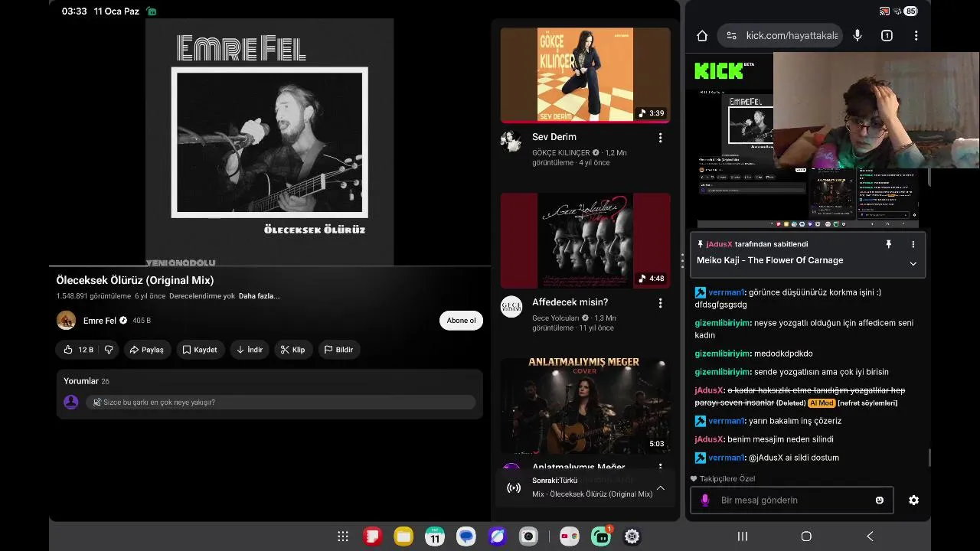Screen dimensions: 980x551
Task: Open Affedecek misin? video thumbnail
Action: point(585,240)
